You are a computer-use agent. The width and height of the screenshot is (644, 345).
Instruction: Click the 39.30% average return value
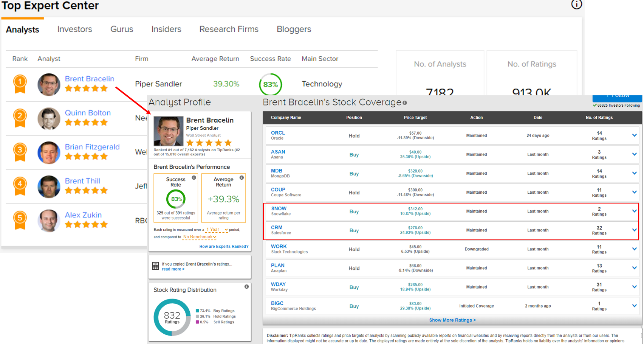(226, 84)
